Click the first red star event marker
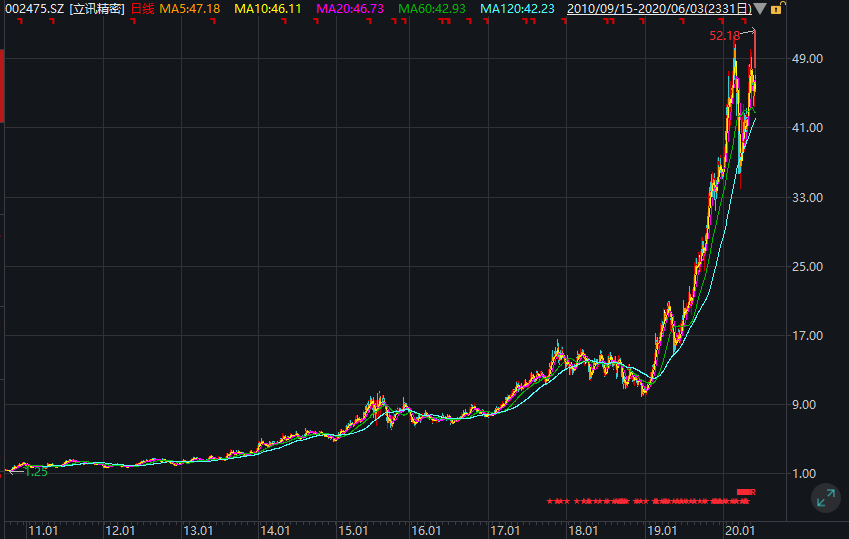Screen dimensions: 849x539 click(x=550, y=502)
